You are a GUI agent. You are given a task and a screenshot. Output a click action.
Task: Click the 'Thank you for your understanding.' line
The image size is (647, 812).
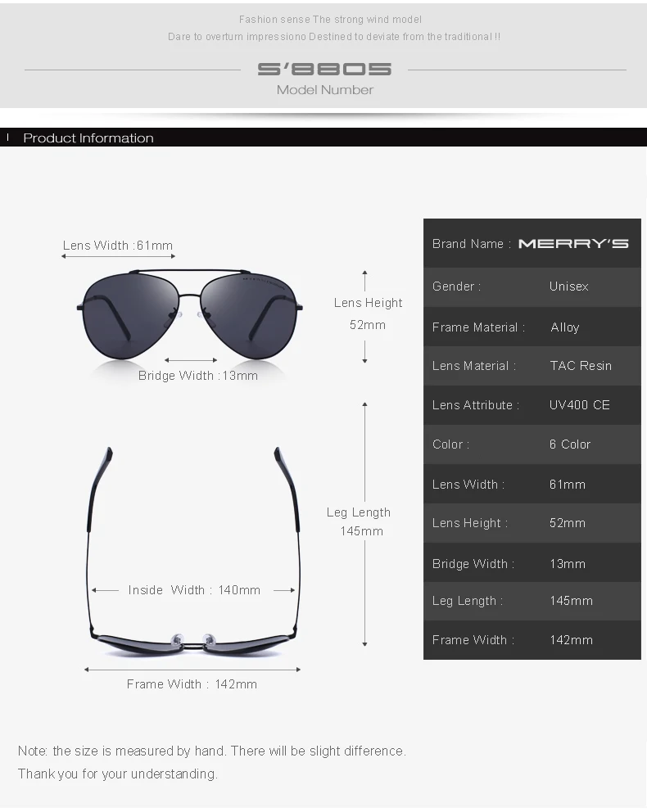click(x=118, y=774)
